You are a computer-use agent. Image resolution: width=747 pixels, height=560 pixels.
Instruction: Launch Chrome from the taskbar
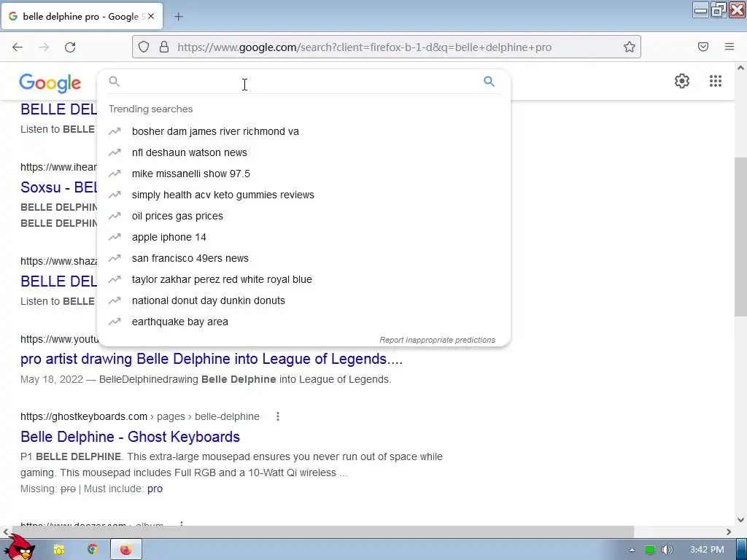93,550
